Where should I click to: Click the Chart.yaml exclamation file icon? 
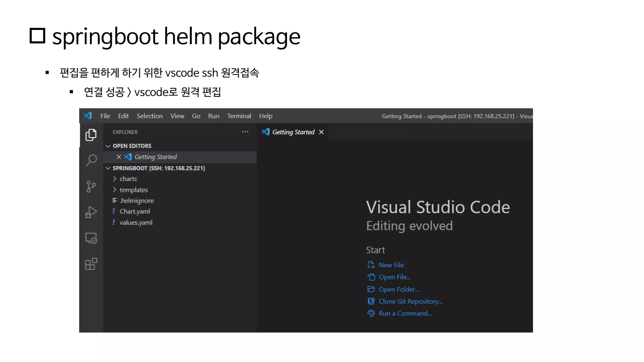tap(114, 211)
